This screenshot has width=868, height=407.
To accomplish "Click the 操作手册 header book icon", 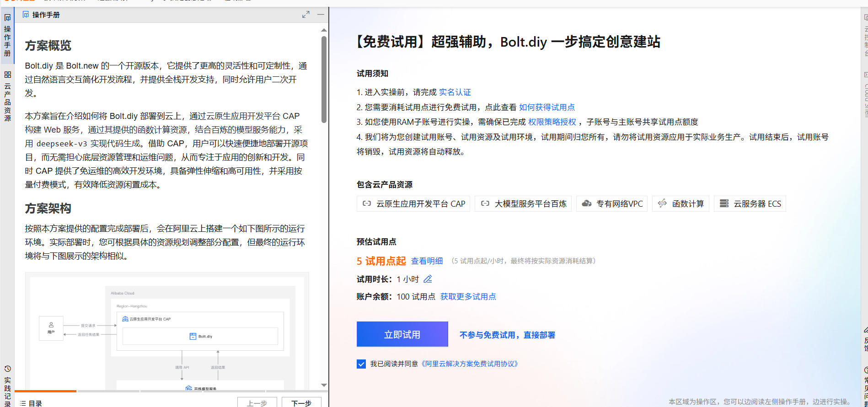I will [26, 15].
